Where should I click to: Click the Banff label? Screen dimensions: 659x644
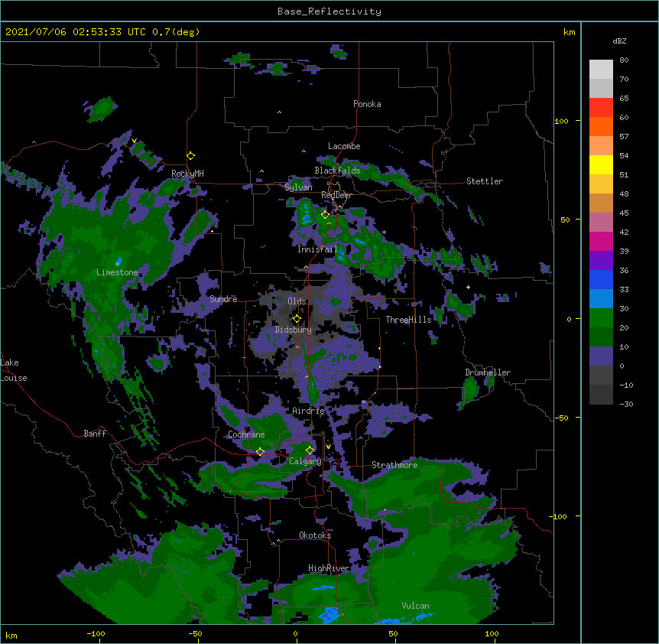95,434
